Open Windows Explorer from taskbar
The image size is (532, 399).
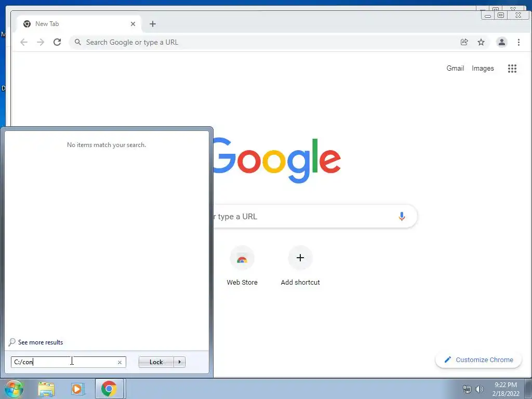[46, 389]
